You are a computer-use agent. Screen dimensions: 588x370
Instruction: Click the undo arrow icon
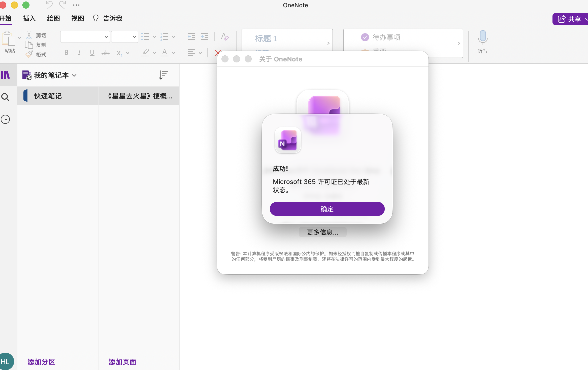point(49,5)
